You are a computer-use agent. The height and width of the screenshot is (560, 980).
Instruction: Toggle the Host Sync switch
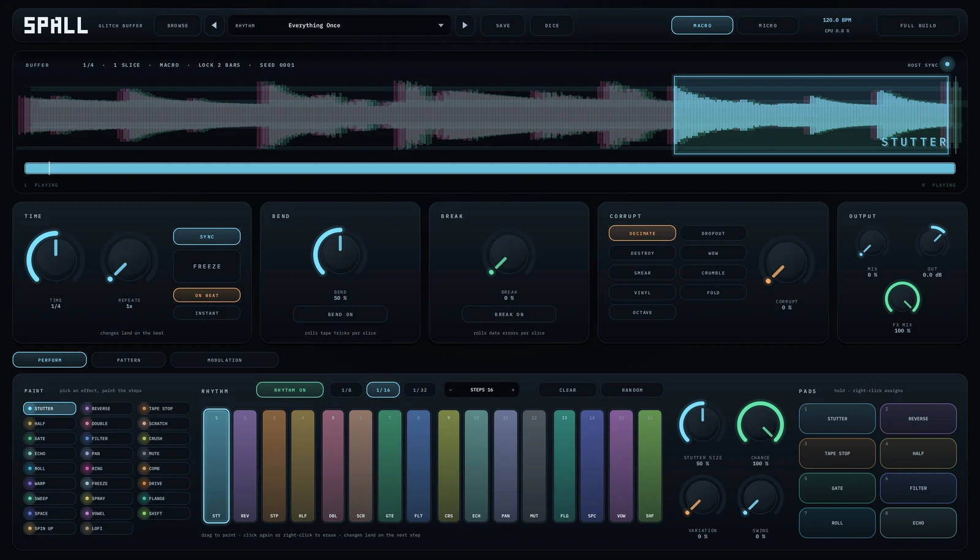[947, 64]
